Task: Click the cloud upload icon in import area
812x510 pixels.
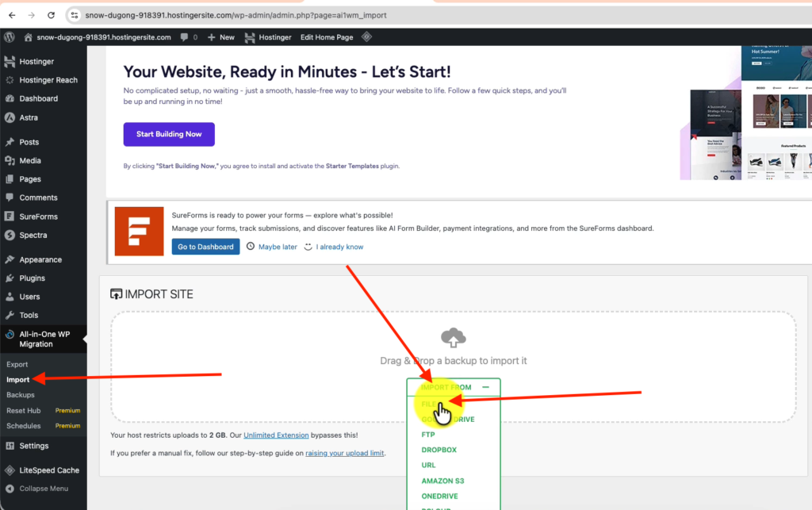Action: 453,338
